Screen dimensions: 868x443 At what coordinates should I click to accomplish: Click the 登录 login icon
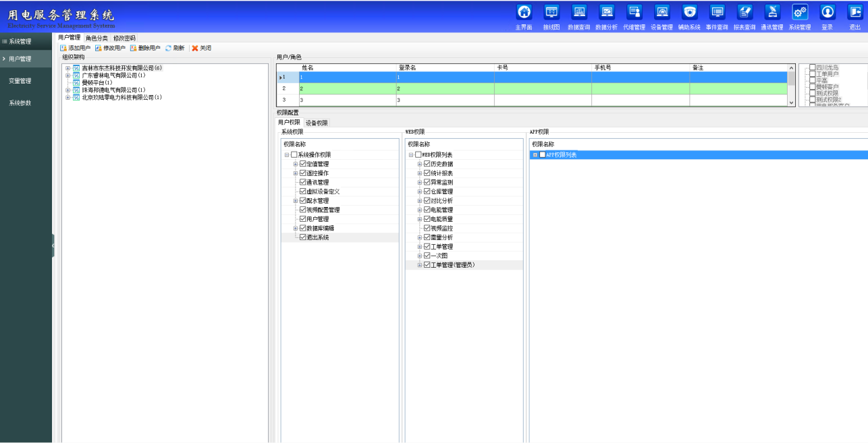coord(827,12)
